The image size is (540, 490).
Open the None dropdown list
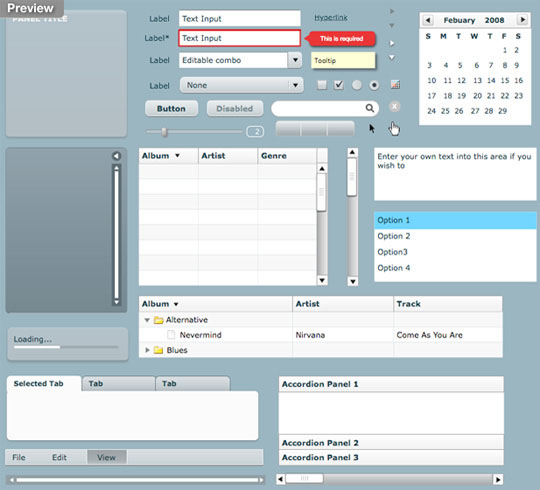(241, 85)
